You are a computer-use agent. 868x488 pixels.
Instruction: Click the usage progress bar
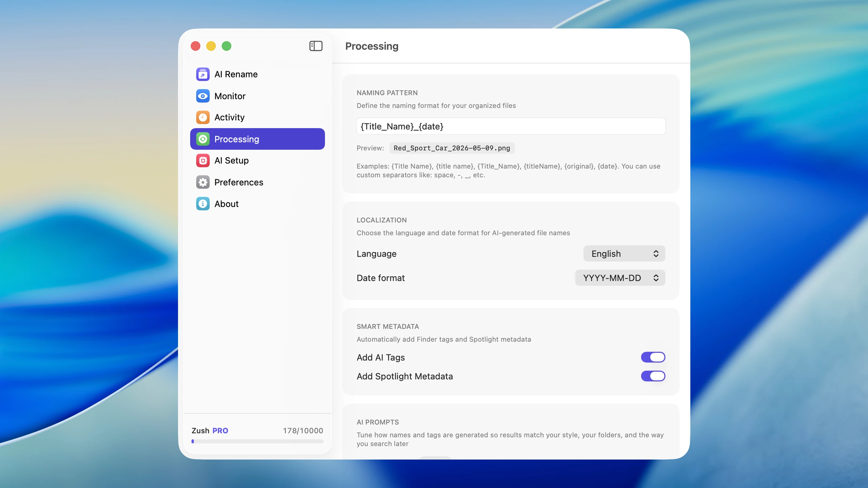pyautogui.click(x=257, y=441)
